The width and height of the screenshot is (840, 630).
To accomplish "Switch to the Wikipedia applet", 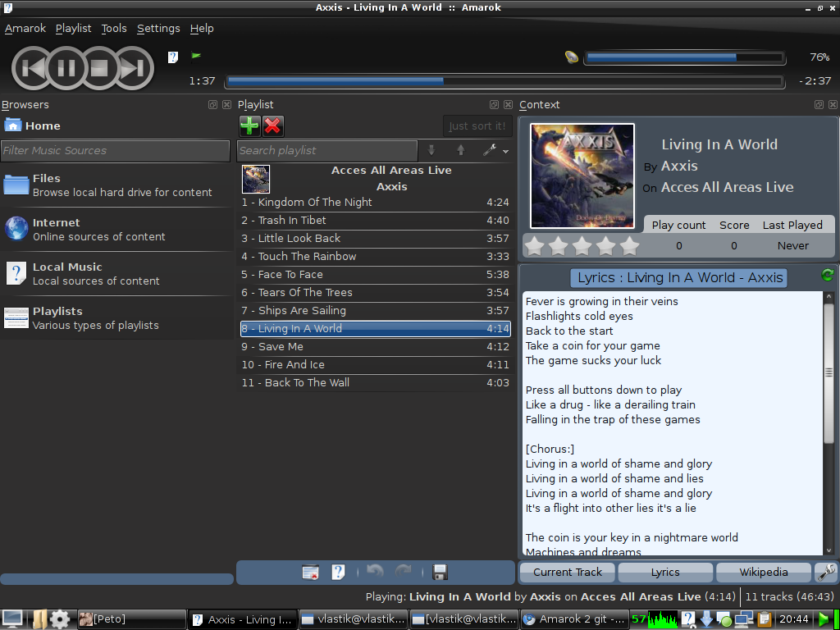I will pos(764,572).
